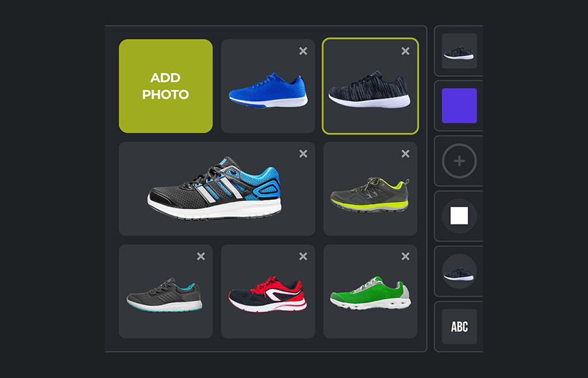Click the ADD PHOTO button
588x378 pixels.
[x=166, y=86]
